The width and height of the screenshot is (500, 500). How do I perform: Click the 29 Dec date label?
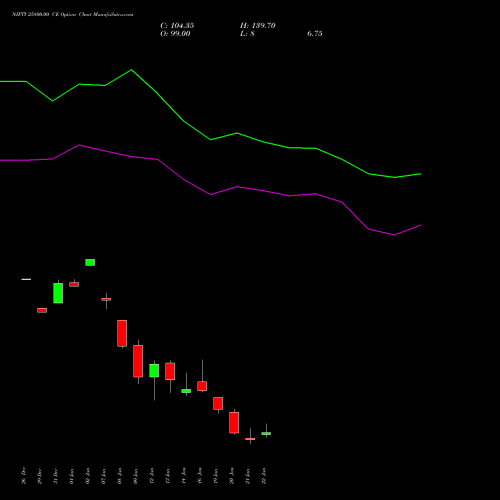tap(40, 476)
